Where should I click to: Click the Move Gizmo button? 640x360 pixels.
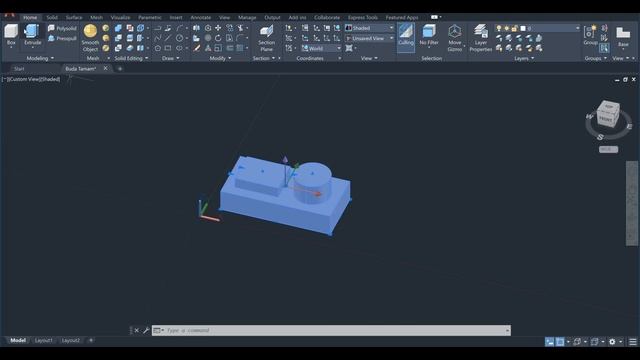(454, 38)
